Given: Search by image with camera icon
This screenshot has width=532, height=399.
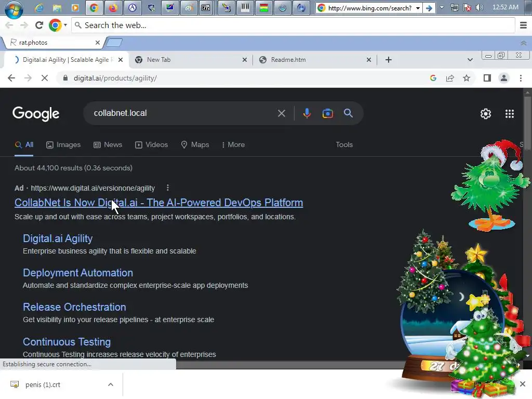Looking at the screenshot, I should [327, 113].
